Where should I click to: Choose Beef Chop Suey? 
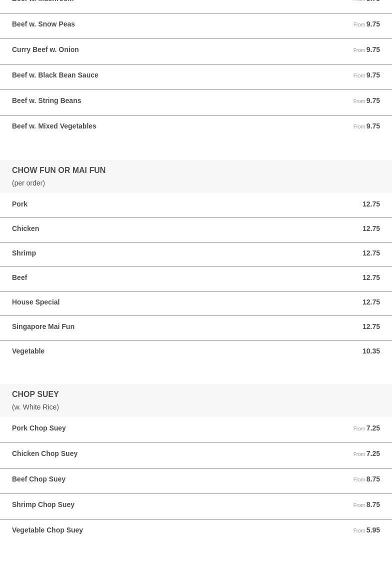point(38,479)
